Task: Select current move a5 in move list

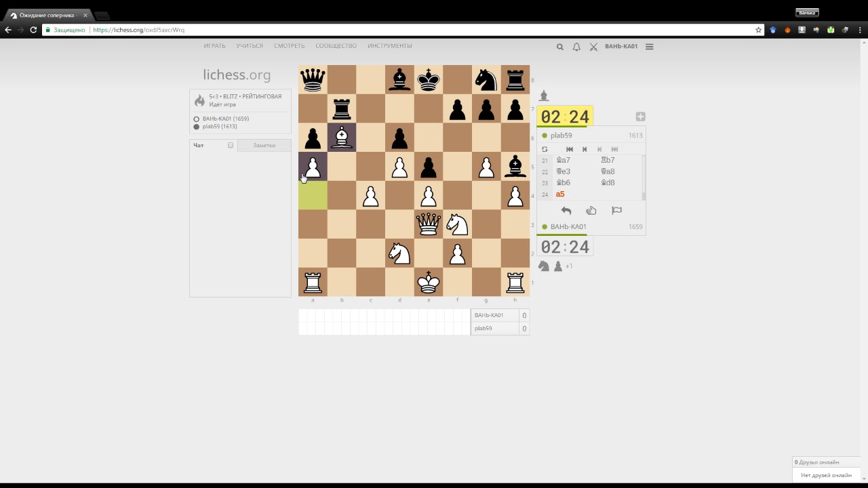Action: [x=575, y=195]
